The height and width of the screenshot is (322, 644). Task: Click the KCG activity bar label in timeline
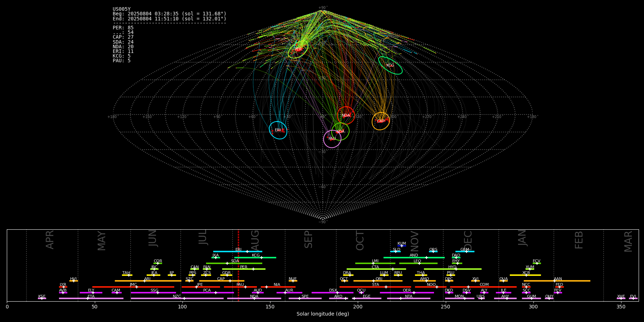click(256, 255)
